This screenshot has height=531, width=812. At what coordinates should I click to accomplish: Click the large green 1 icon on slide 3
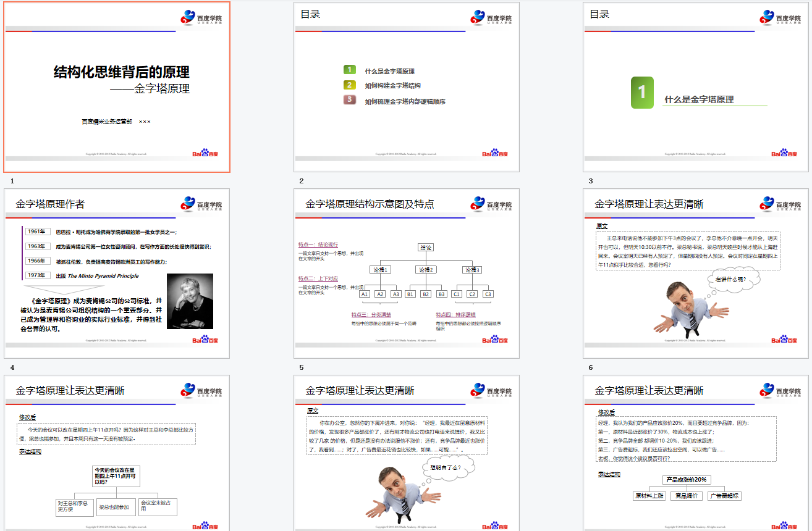point(642,93)
